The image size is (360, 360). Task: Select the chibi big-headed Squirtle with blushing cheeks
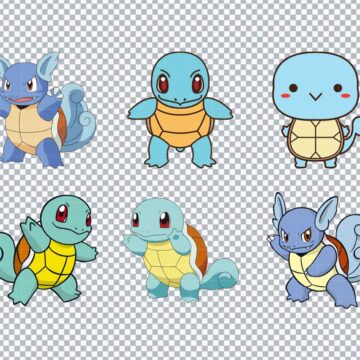316,110
